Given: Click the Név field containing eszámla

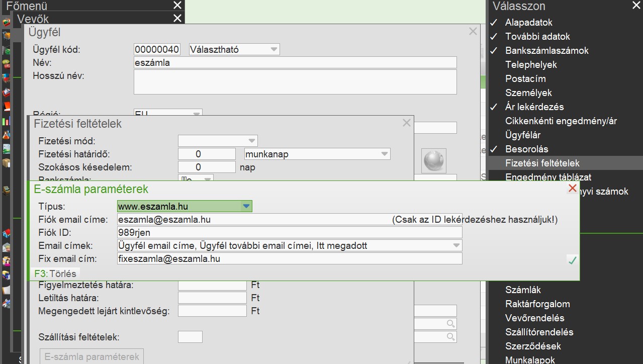Looking at the screenshot, I should 295,63.
